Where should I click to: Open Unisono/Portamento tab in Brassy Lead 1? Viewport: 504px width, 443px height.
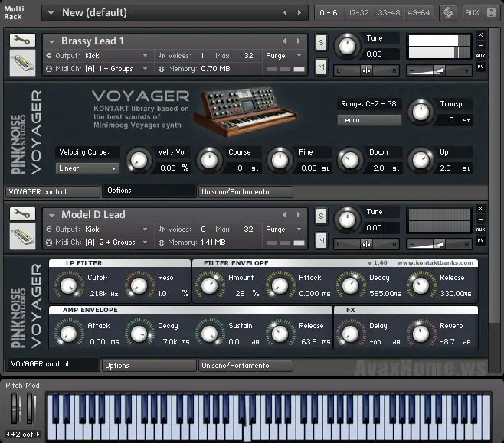click(x=246, y=192)
